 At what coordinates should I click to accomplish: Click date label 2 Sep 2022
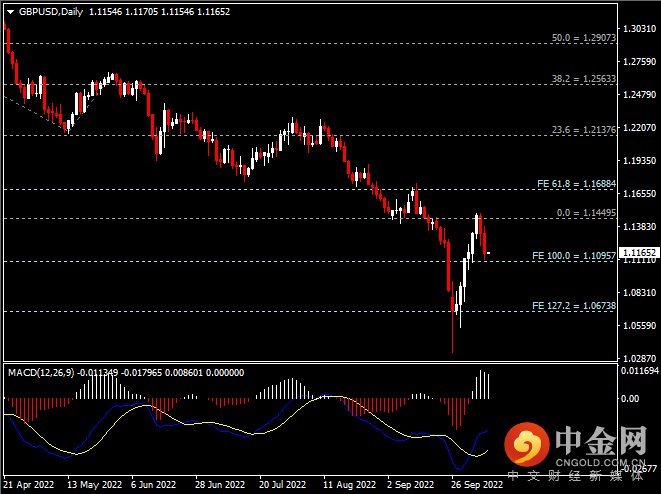click(411, 485)
